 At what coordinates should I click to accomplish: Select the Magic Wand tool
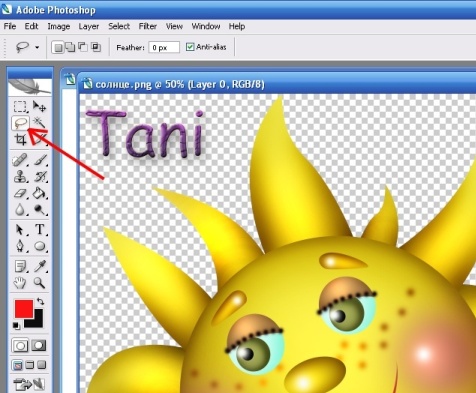click(39, 123)
